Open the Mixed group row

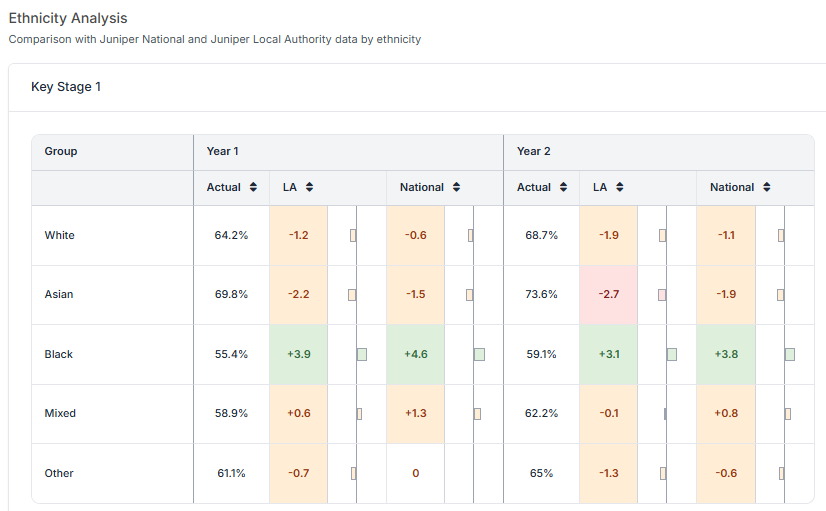click(60, 414)
